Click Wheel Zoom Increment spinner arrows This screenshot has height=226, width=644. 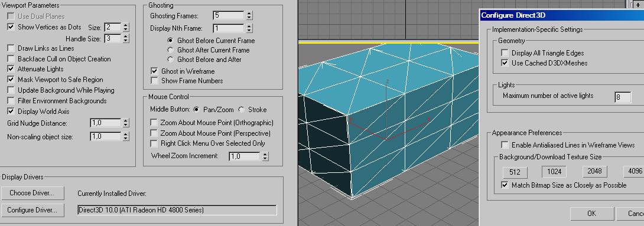point(265,156)
